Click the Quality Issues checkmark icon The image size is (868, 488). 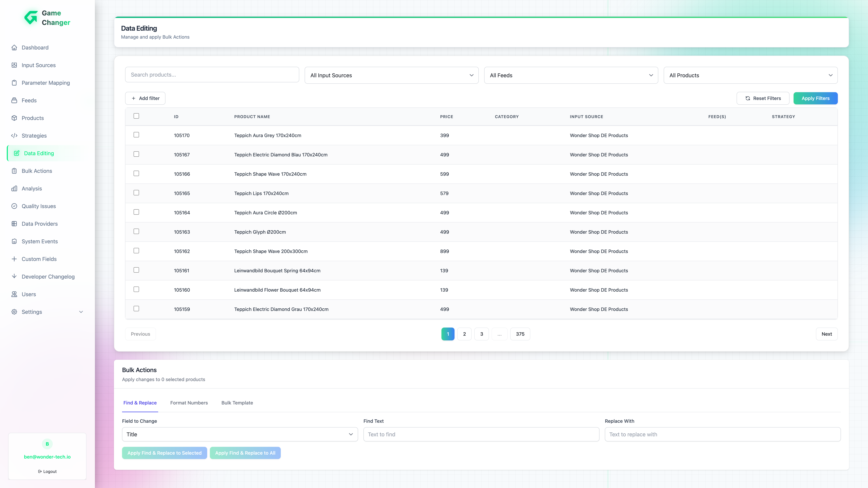pos(14,206)
